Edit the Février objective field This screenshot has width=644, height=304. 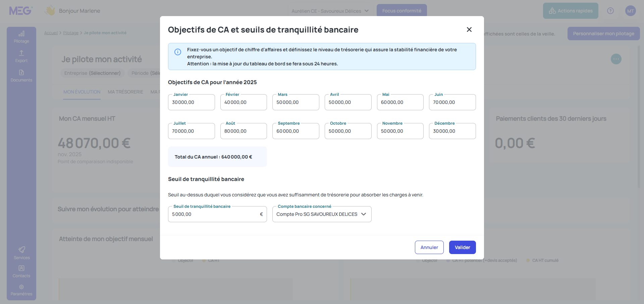(x=244, y=102)
